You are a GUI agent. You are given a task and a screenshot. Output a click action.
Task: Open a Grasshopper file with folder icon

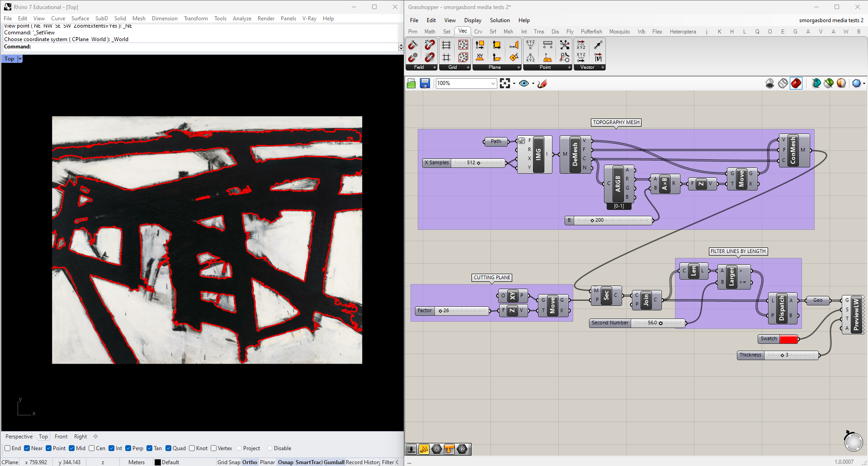pyautogui.click(x=411, y=83)
